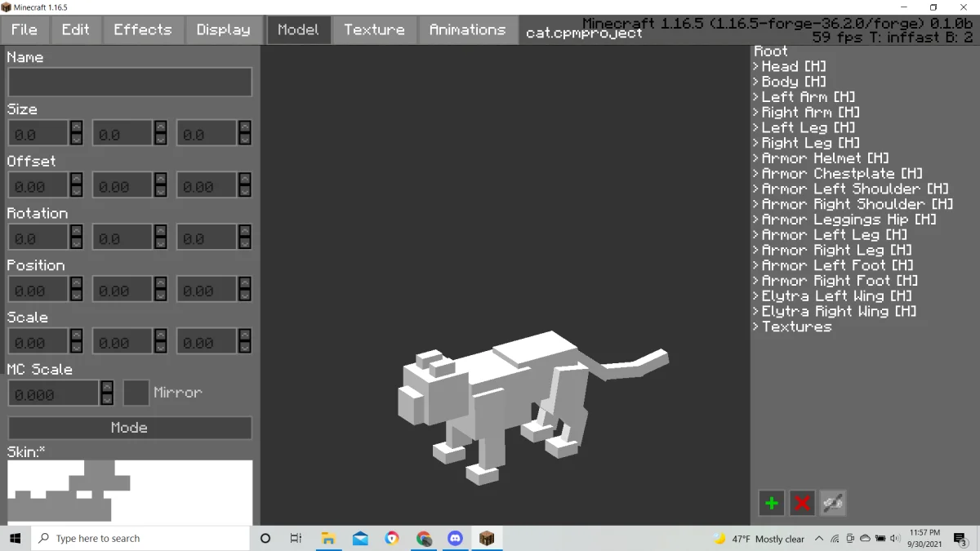Toggle the crossed-out visibility icon
The width and height of the screenshot is (980, 551).
tap(833, 503)
